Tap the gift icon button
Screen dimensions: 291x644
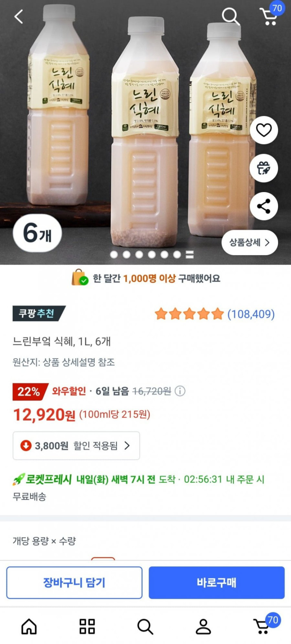tap(264, 168)
